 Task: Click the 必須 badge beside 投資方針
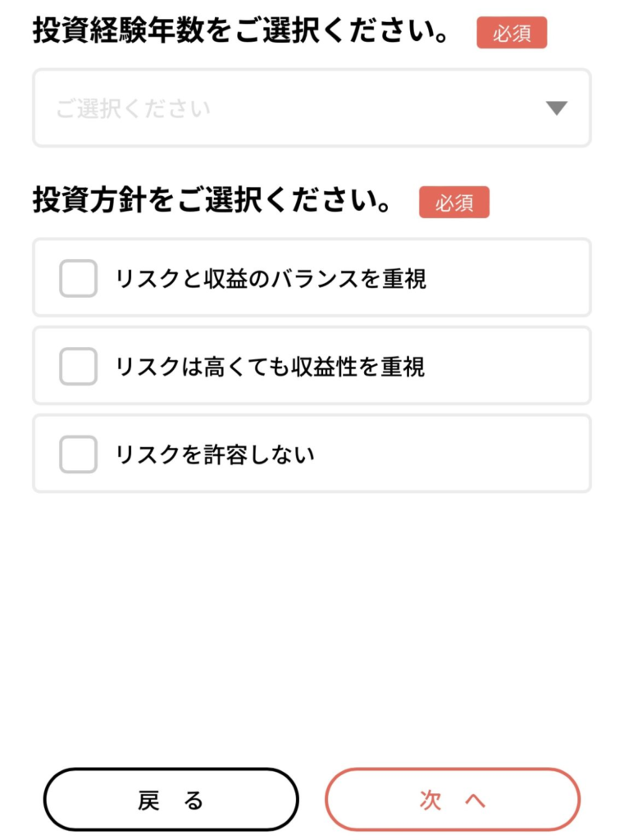[454, 203]
